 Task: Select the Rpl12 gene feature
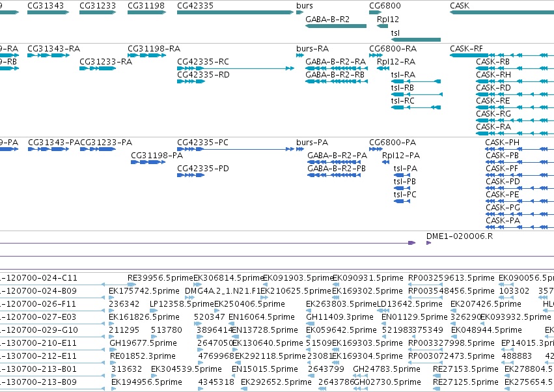click(x=382, y=26)
